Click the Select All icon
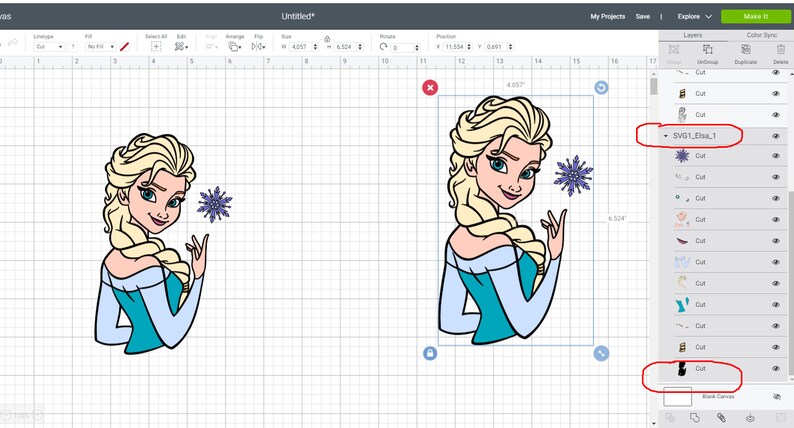This screenshot has width=794, height=428. [x=156, y=47]
